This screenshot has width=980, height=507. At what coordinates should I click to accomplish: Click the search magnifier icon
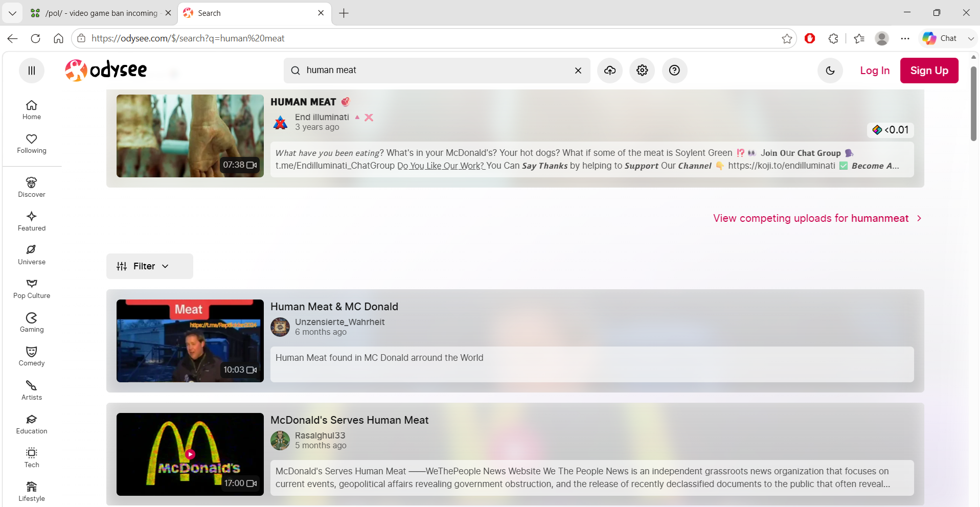click(x=295, y=71)
